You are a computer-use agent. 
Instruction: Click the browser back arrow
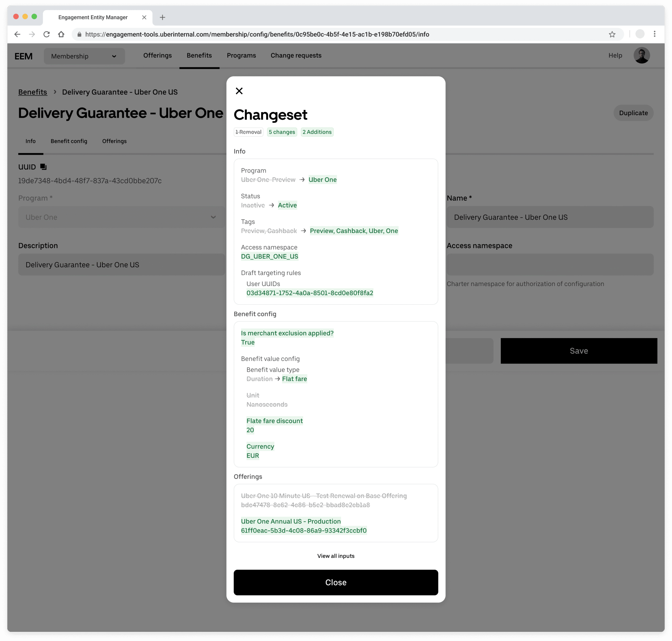click(x=17, y=34)
